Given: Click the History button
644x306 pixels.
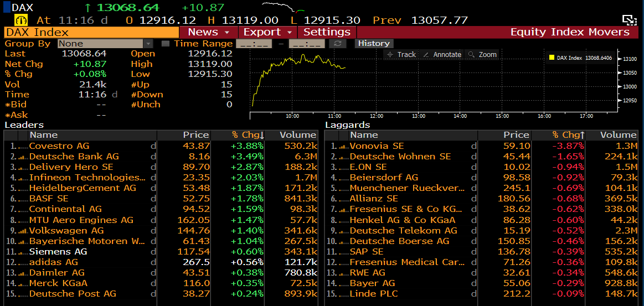Looking at the screenshot, I should click(374, 44).
